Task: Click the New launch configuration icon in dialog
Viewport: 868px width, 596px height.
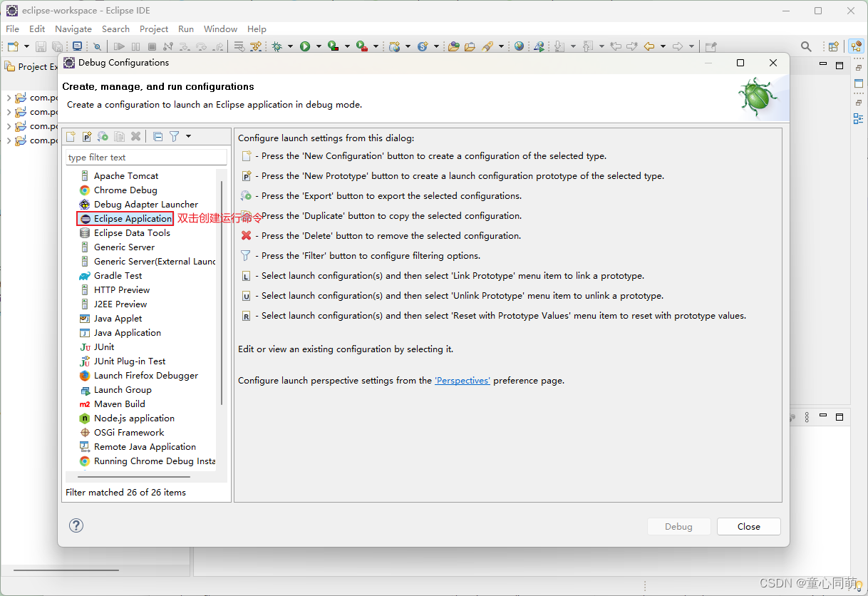Action: (x=71, y=136)
